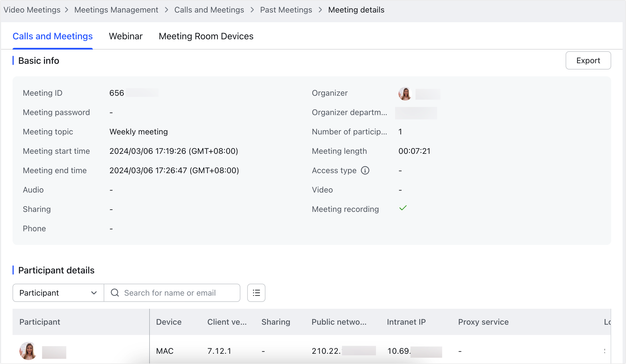The height and width of the screenshot is (364, 626).
Task: Open Meetings Management from the breadcrumb
Action: [116, 10]
